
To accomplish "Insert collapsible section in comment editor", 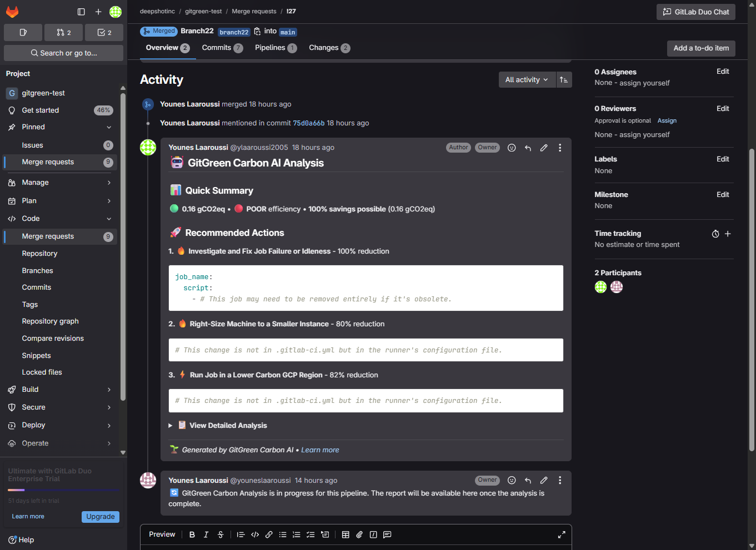I will coord(325,534).
